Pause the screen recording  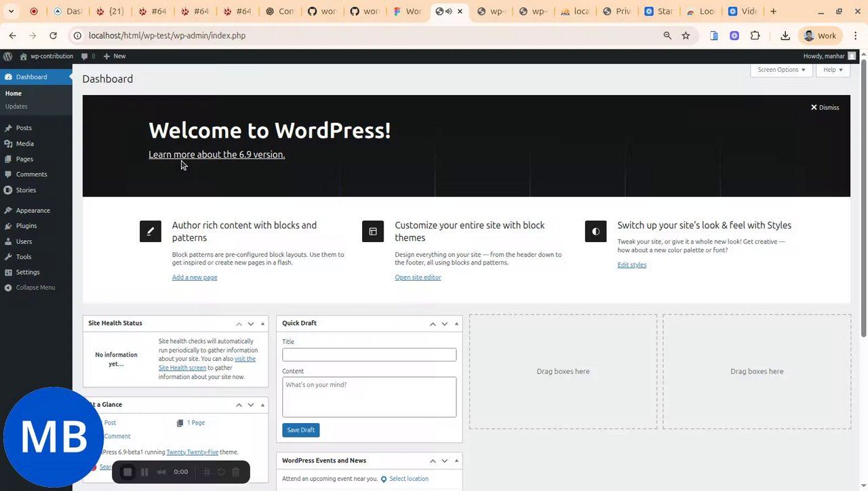(144, 472)
